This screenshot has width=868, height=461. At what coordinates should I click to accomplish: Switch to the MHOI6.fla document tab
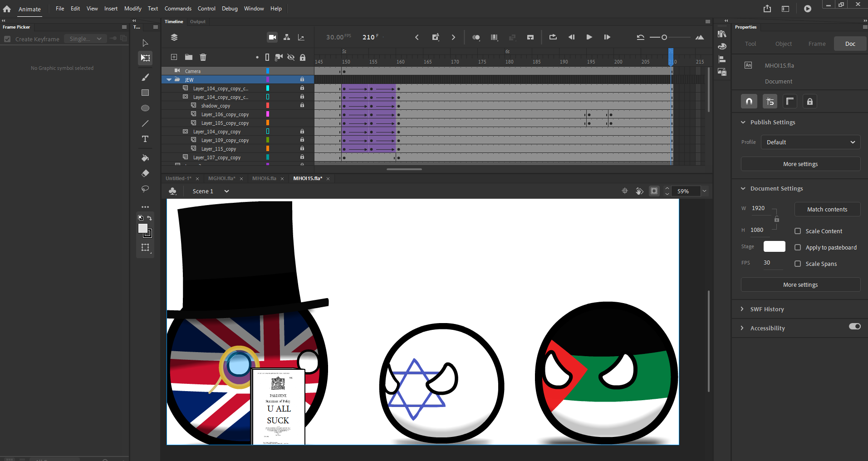point(264,178)
